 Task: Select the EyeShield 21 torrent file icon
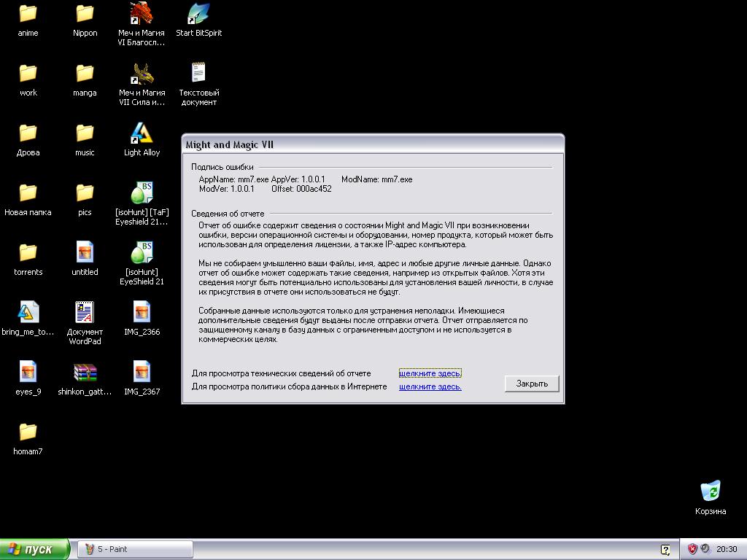142,254
